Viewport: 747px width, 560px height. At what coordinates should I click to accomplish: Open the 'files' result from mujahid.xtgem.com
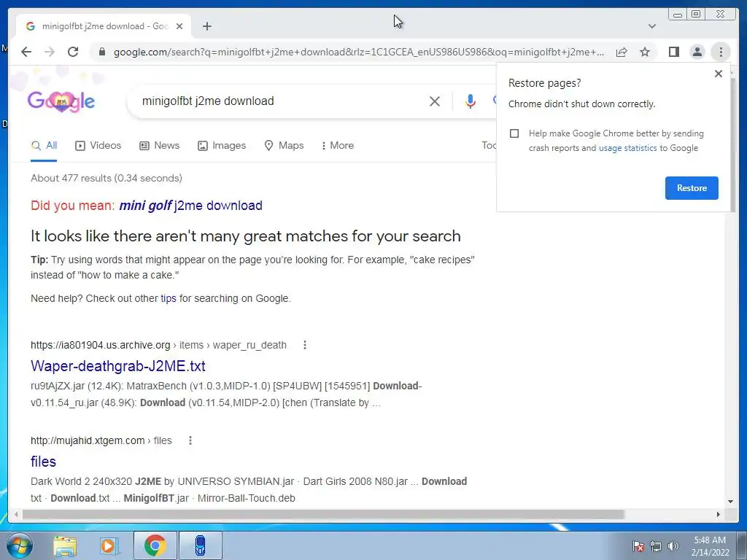(x=43, y=462)
